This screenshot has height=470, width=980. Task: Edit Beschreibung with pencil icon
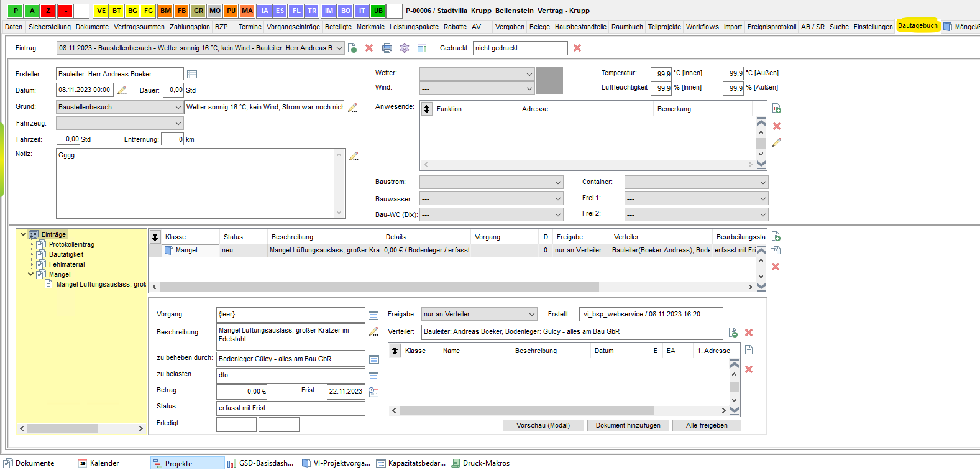click(x=373, y=332)
